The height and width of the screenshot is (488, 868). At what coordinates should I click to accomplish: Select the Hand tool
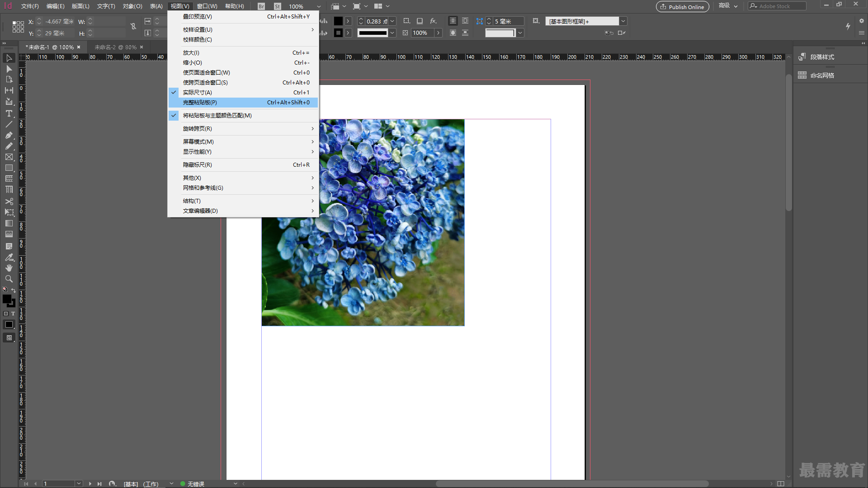coord(9,268)
